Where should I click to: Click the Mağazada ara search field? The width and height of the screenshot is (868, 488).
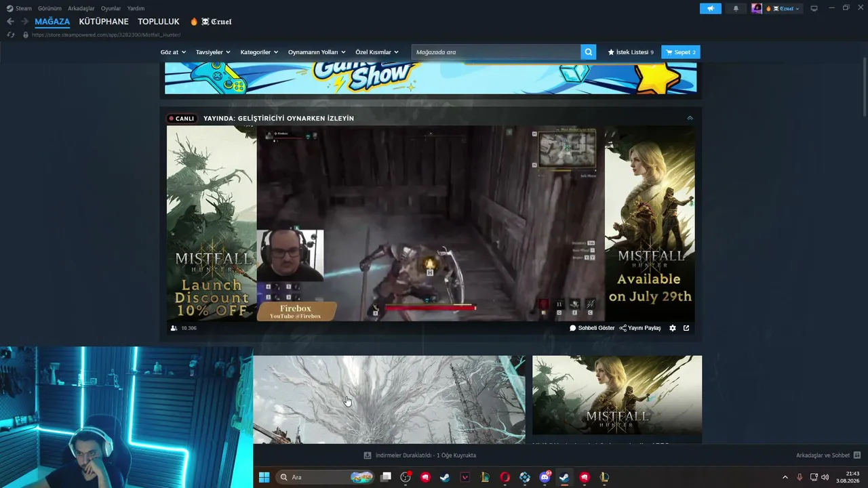coord(496,52)
